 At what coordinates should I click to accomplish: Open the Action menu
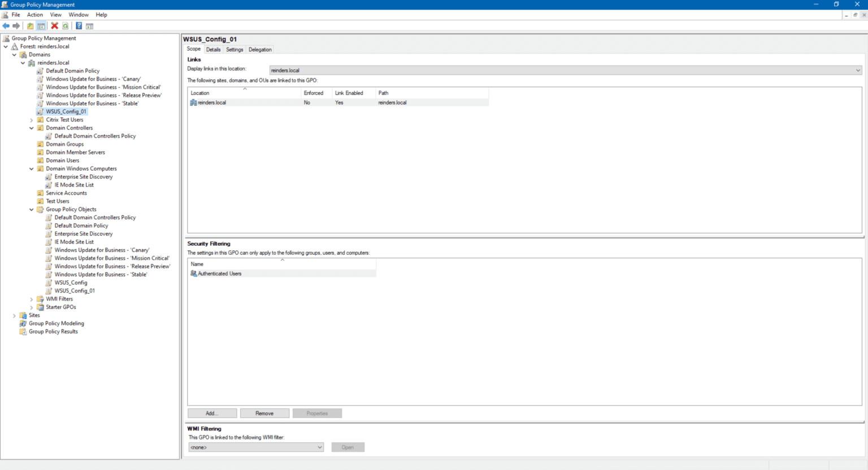[34, 15]
